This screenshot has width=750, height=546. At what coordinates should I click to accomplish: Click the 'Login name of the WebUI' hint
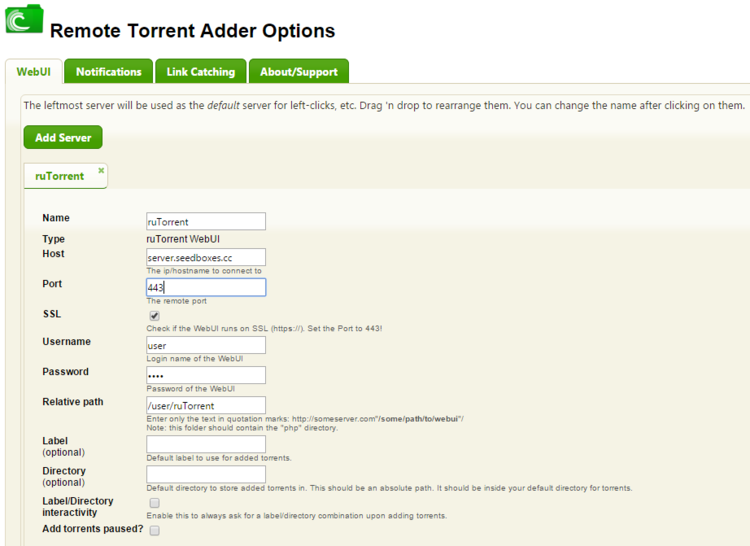195,359
